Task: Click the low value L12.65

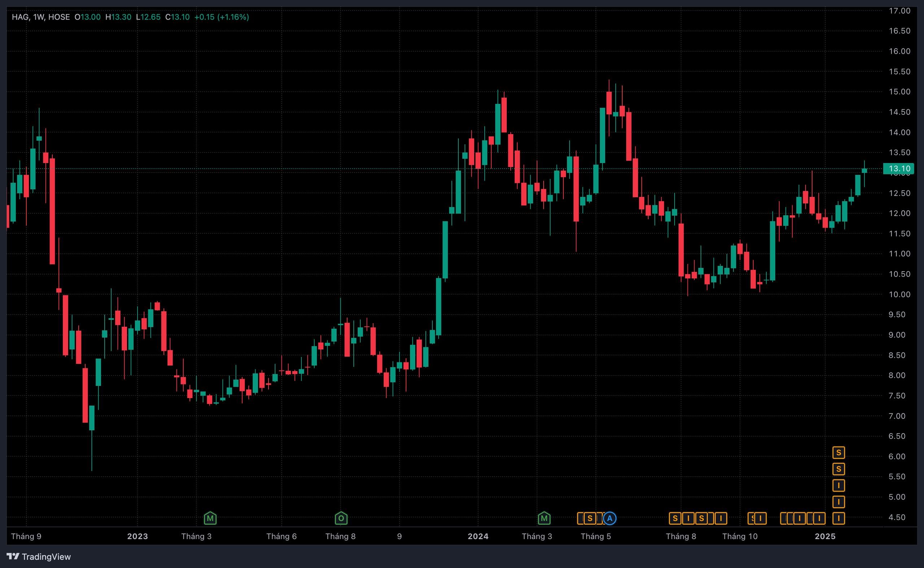Action: [148, 17]
